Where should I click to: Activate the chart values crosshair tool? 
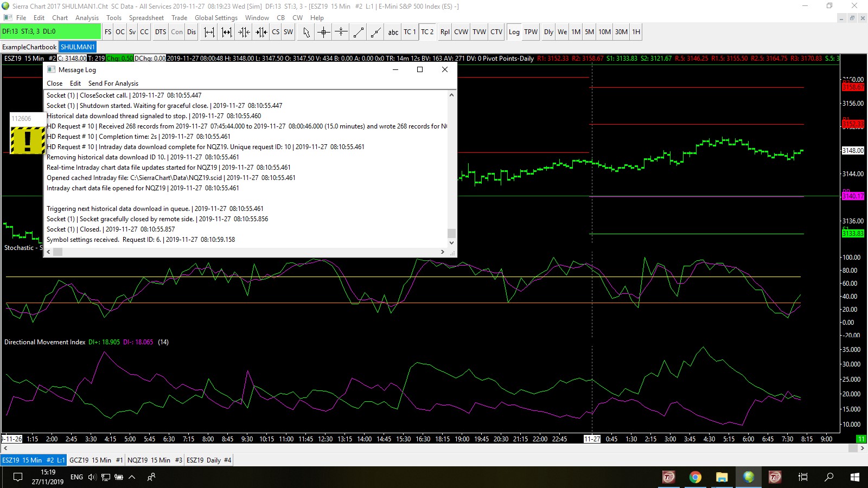tap(323, 32)
